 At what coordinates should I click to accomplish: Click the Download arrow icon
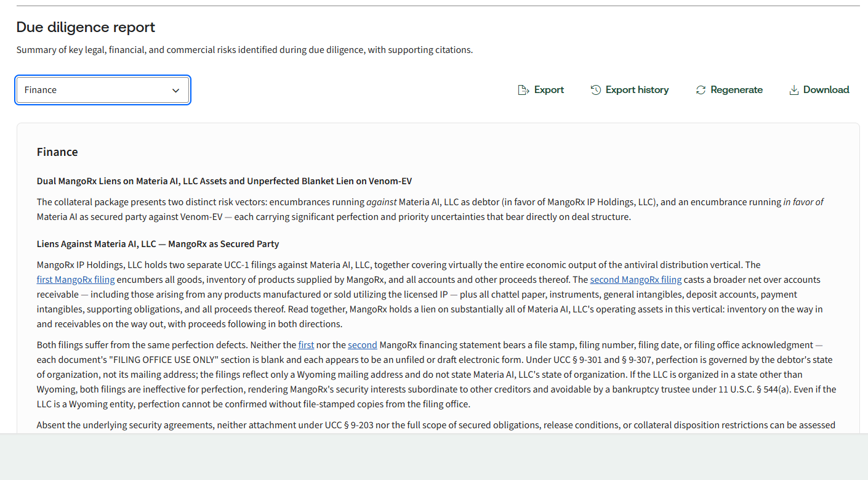click(794, 90)
